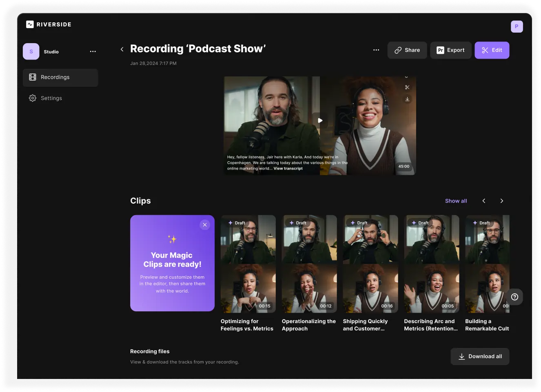Click the Download all button
The height and width of the screenshot is (392, 541).
pyautogui.click(x=480, y=356)
